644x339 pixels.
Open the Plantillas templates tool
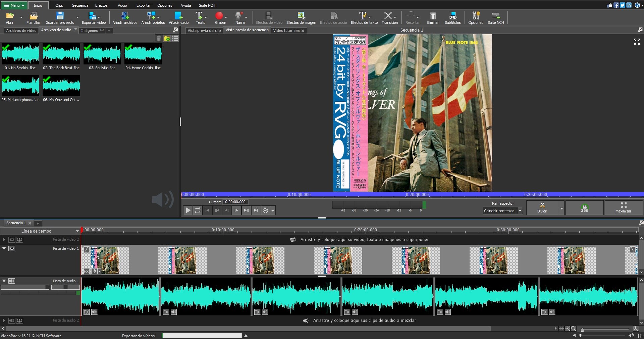point(33,18)
